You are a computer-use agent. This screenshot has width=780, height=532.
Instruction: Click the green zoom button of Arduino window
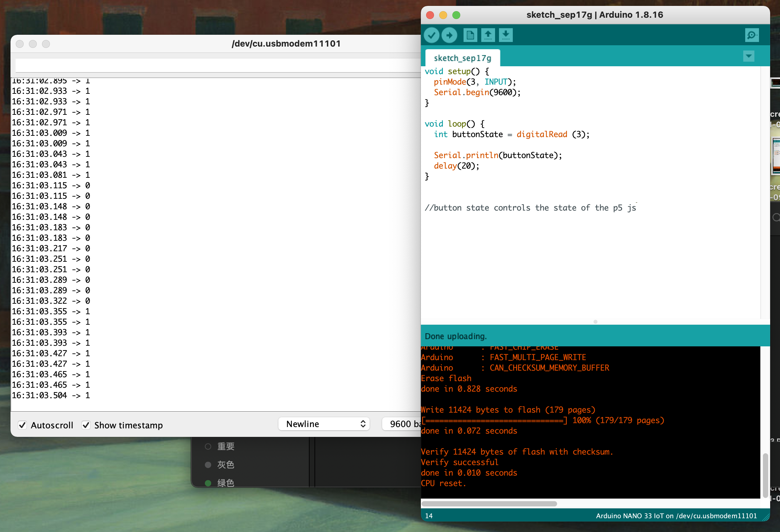[x=456, y=15]
